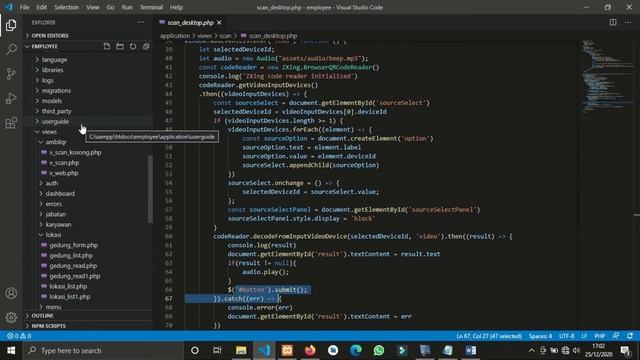The image size is (640, 360).
Task: Open Explorer more actions ellipsis
Action: click(x=141, y=22)
